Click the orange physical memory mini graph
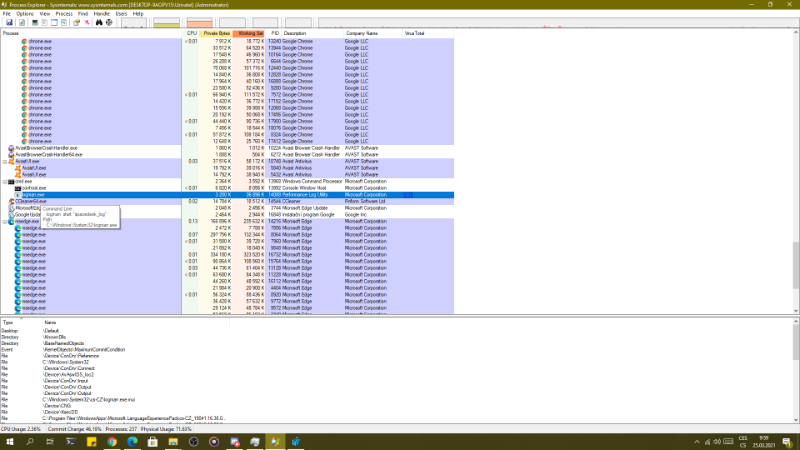 (199, 22)
